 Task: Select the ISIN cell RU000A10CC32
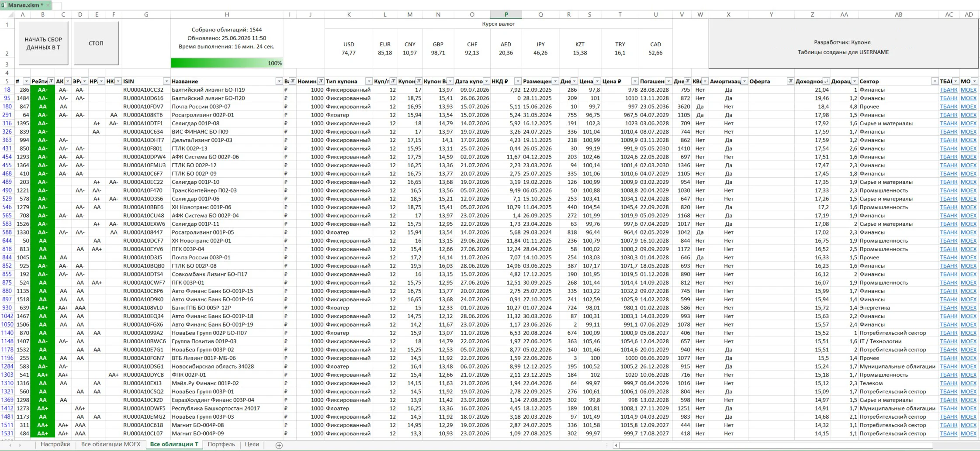(x=146, y=90)
